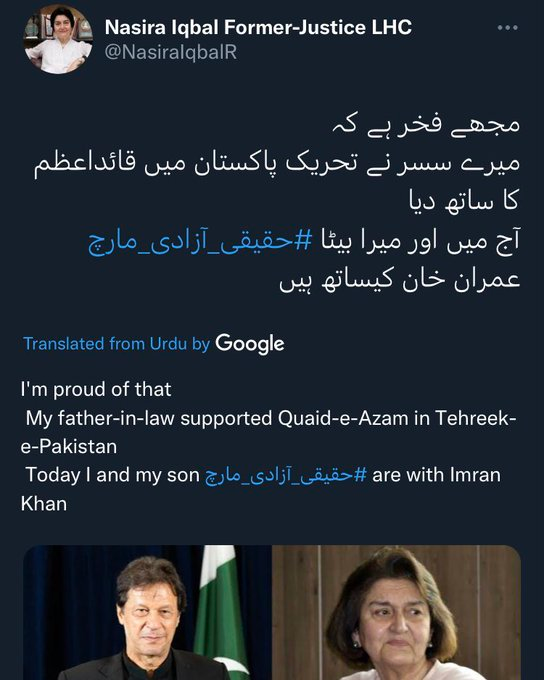This screenshot has width=544, height=680.
Task: Open left photo of man beside flag
Action: pyautogui.click(x=147, y=612)
